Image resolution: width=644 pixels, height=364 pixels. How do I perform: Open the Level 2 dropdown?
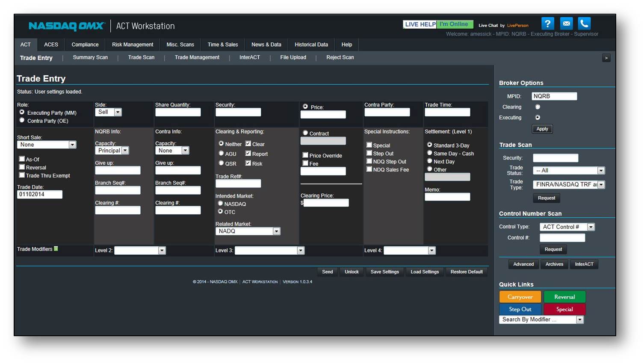coord(140,251)
